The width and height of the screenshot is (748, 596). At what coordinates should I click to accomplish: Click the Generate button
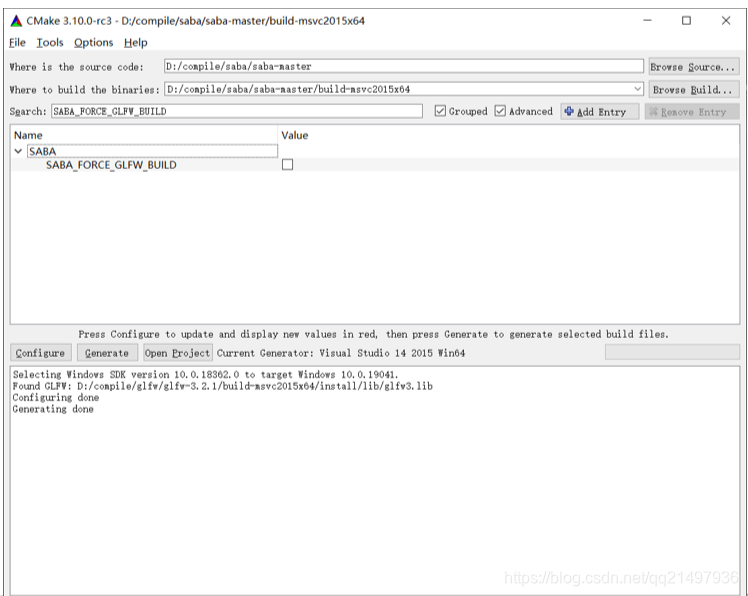(107, 353)
